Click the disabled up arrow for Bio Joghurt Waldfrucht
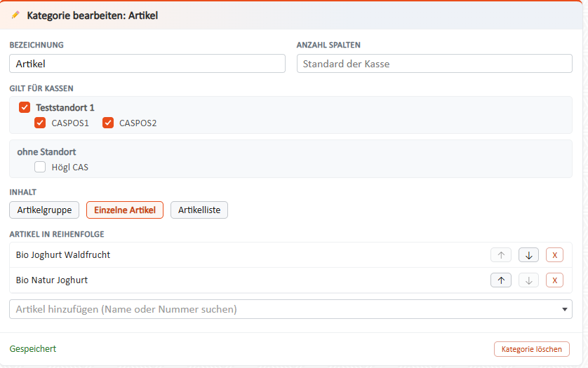The image size is (588, 368). click(500, 255)
